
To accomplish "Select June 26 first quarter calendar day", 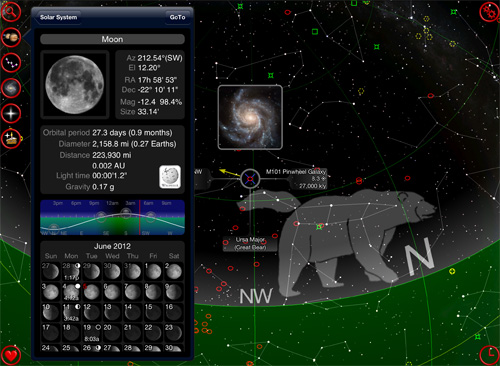I will click(91, 348).
